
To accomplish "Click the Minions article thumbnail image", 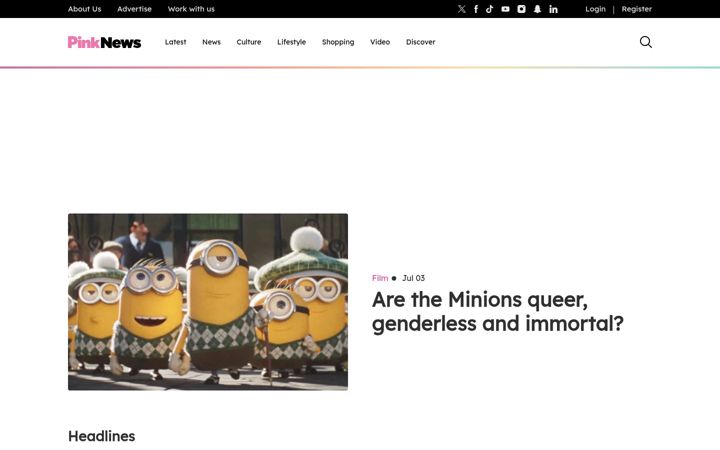I will (208, 302).
